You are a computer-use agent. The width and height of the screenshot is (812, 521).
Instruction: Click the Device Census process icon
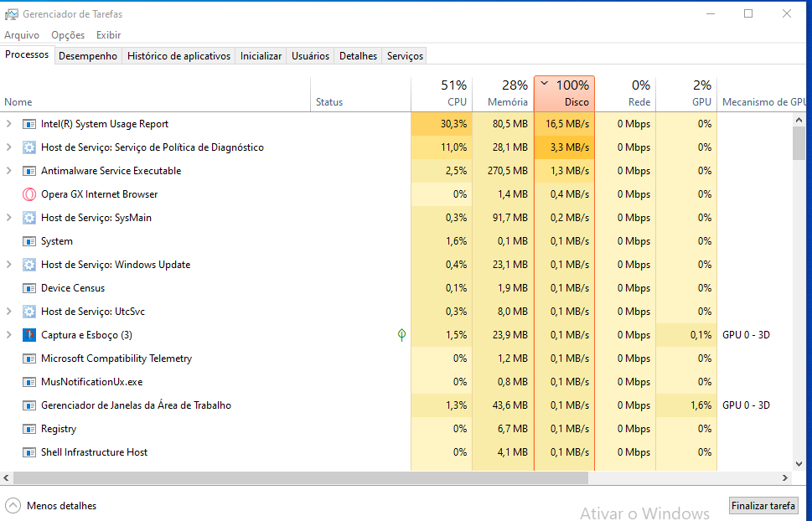click(29, 288)
